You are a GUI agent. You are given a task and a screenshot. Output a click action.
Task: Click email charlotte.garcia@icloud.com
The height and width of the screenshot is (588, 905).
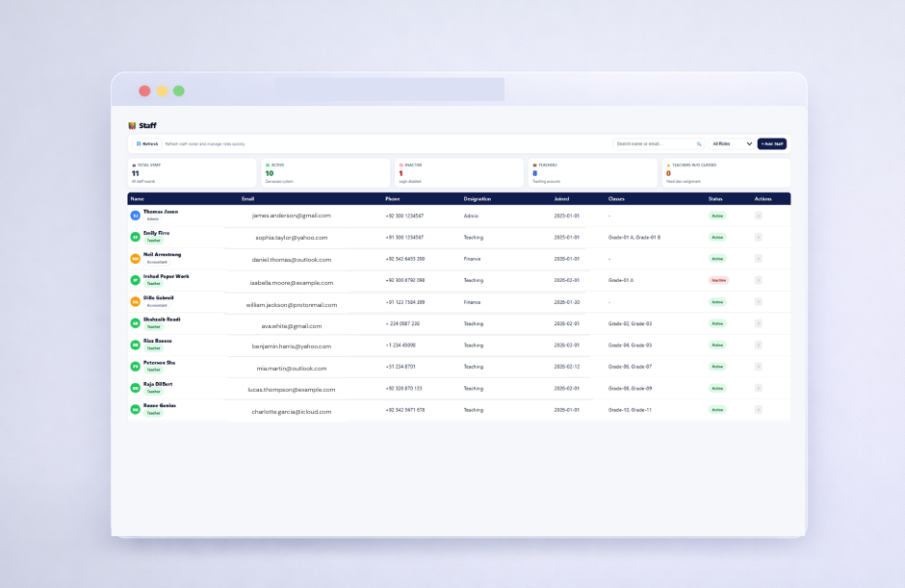(292, 412)
